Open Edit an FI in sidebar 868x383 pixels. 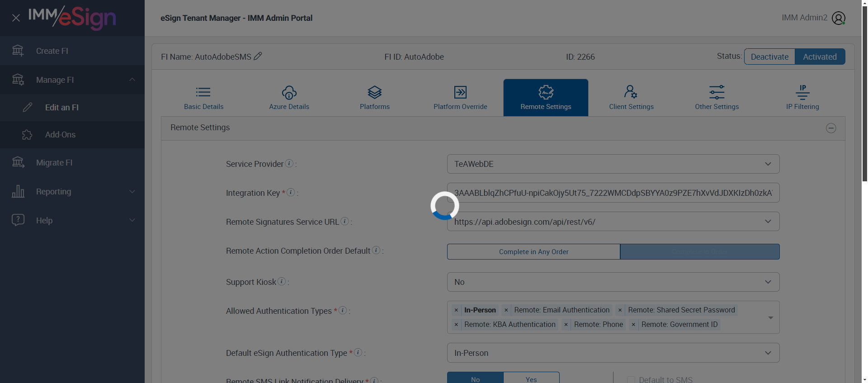72,108
